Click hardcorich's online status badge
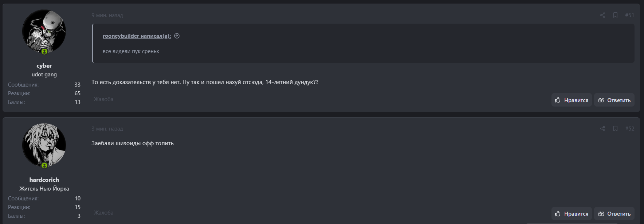 (44, 165)
